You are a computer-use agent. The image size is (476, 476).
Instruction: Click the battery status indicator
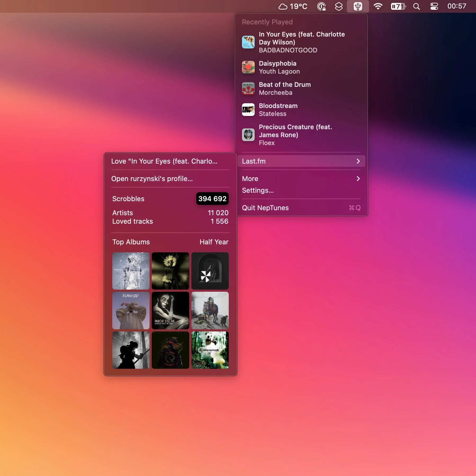398,6
